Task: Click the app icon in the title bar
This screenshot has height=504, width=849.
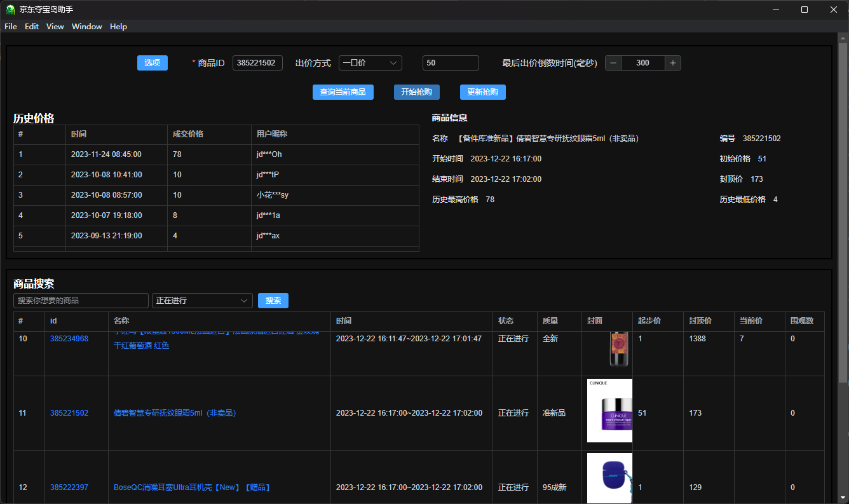Action: pos(10,10)
